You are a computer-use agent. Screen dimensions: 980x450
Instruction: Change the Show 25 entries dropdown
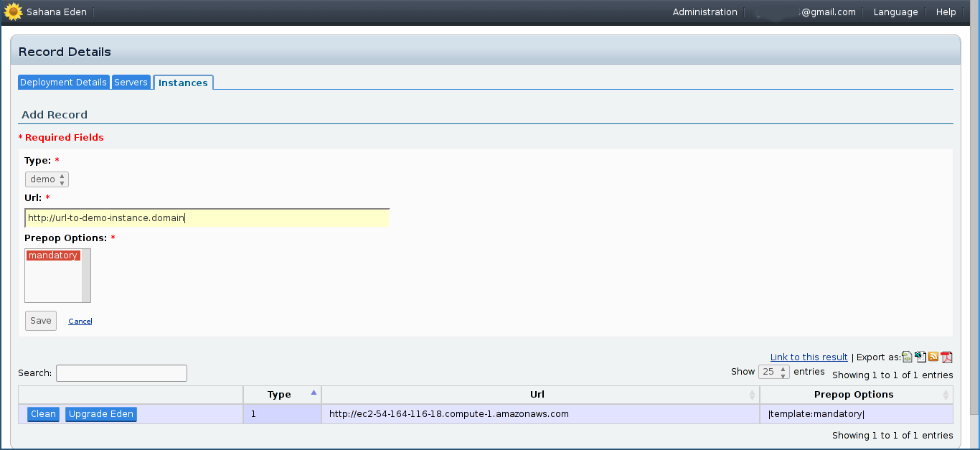(773, 372)
